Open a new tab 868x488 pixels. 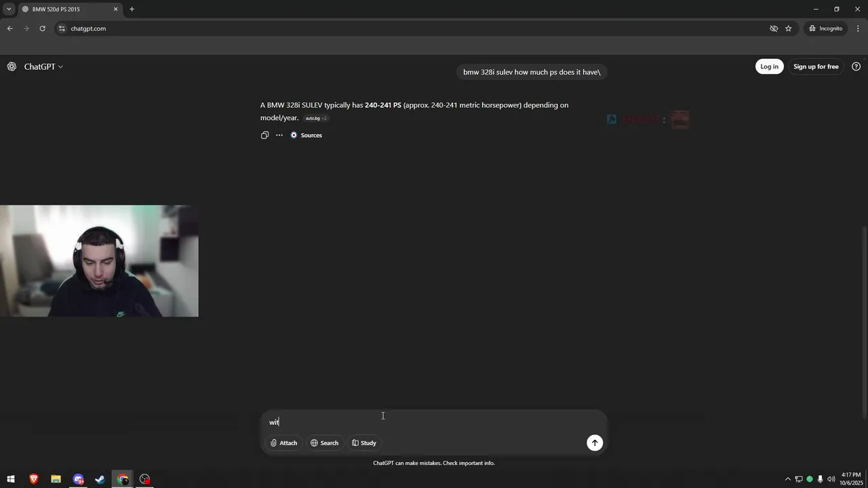pos(132,9)
